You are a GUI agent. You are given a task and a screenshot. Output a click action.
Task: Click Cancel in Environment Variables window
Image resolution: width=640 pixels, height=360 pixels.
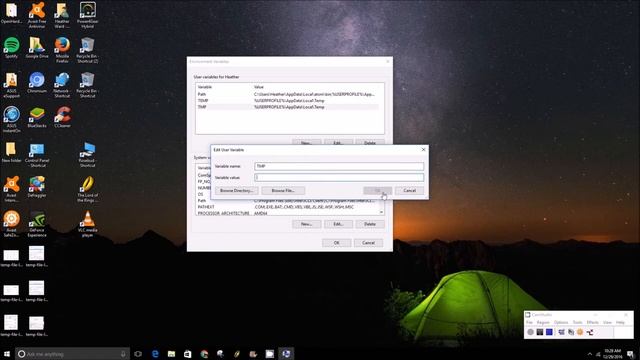tap(368, 243)
